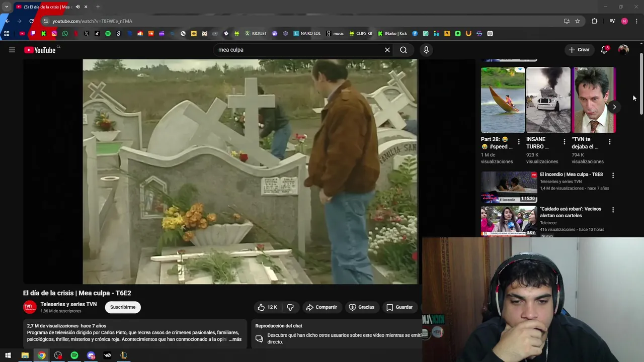Start voice search with microphone icon

point(426,50)
